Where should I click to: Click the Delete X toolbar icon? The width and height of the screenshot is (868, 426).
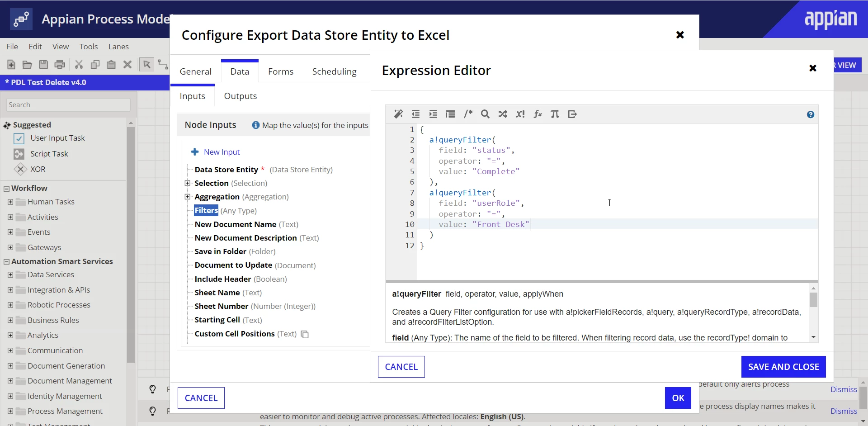coord(127,64)
